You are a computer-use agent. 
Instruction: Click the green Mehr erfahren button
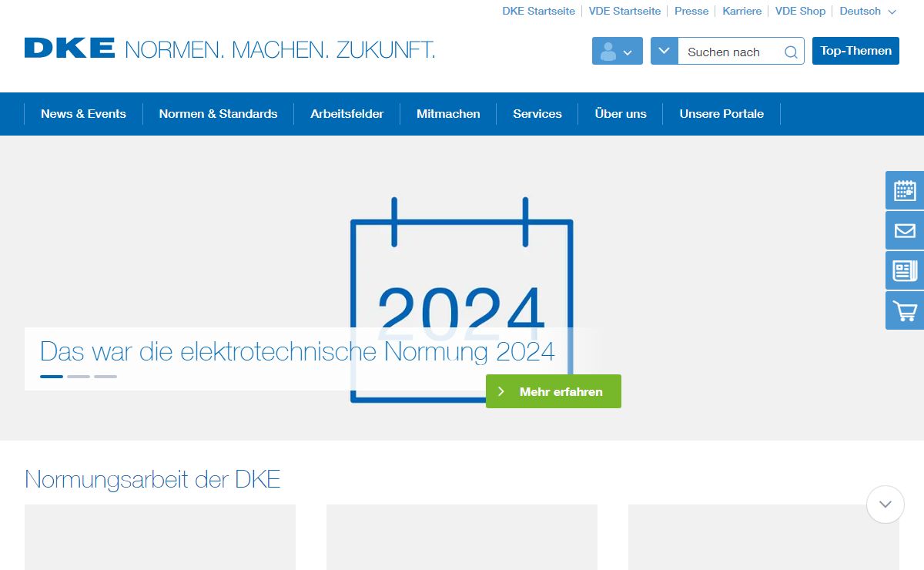[x=554, y=391]
